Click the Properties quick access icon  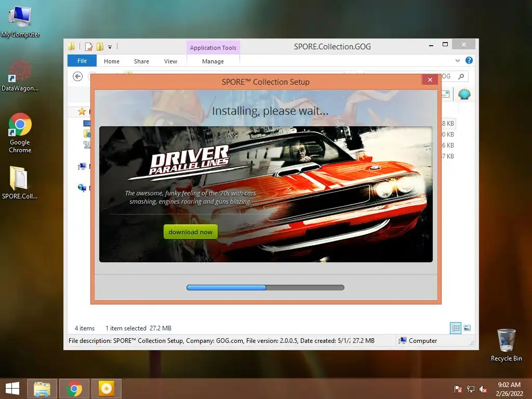tap(89, 46)
